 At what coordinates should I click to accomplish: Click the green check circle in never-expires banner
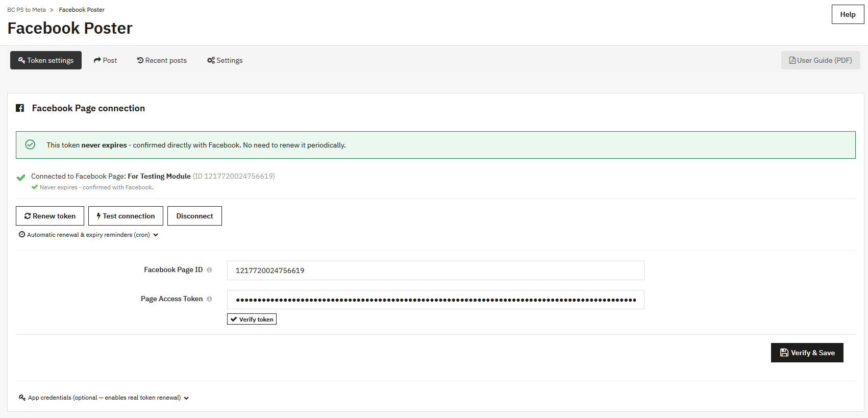30,145
